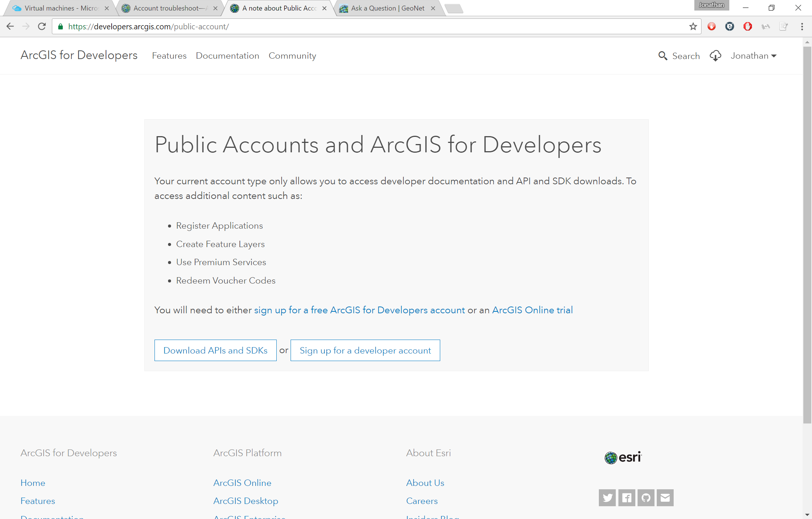This screenshot has height=519, width=812.
Task: Open Esri's Facebook page icon
Action: click(627, 498)
